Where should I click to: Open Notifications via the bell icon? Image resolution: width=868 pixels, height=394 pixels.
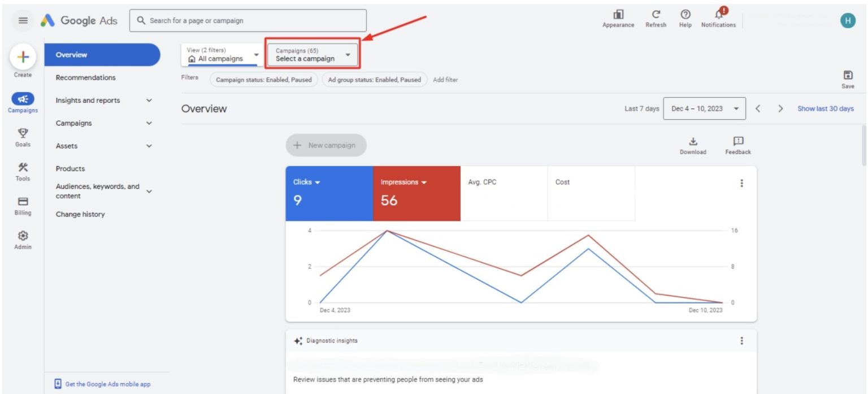click(718, 15)
